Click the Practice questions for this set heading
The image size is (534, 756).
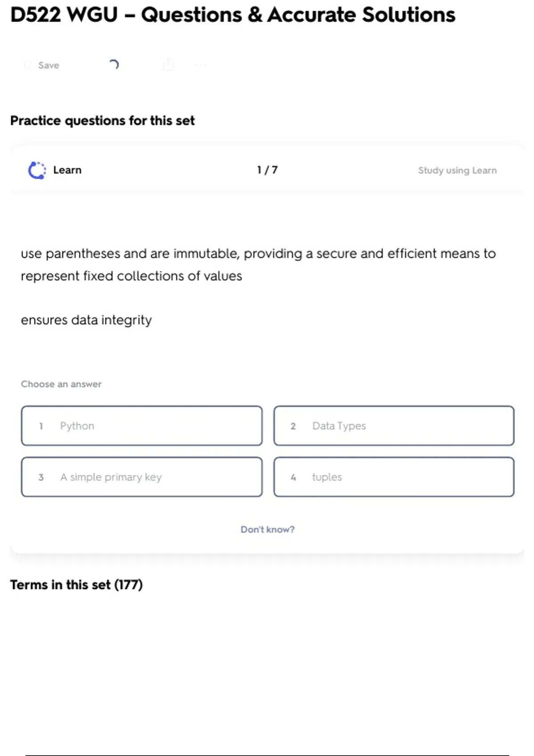click(102, 121)
